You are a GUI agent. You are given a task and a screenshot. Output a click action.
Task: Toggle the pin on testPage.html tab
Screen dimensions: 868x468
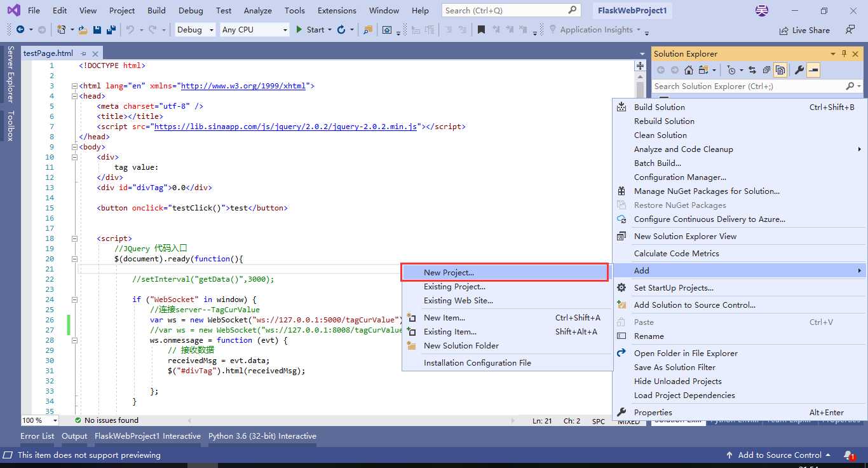tap(83, 54)
